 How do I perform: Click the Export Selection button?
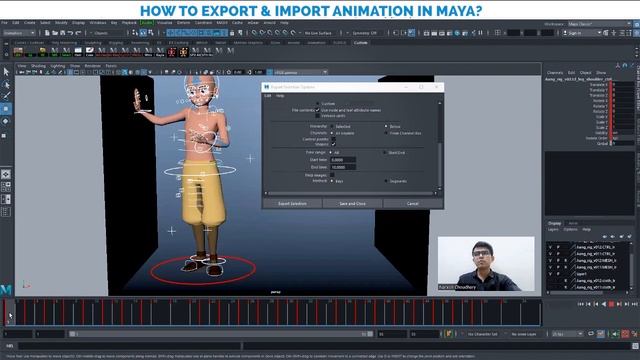tap(292, 203)
